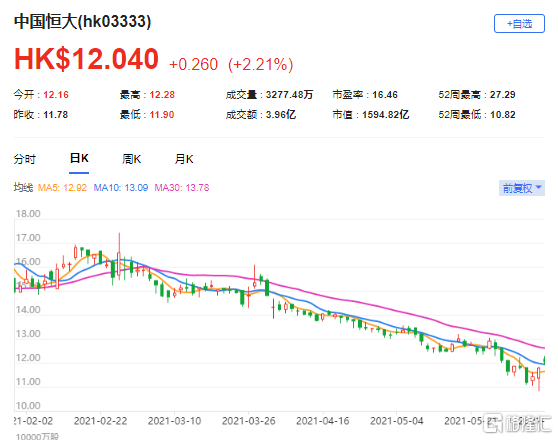Click the 最低 value 11.90
Screen dimensions: 558x440
coord(162,115)
